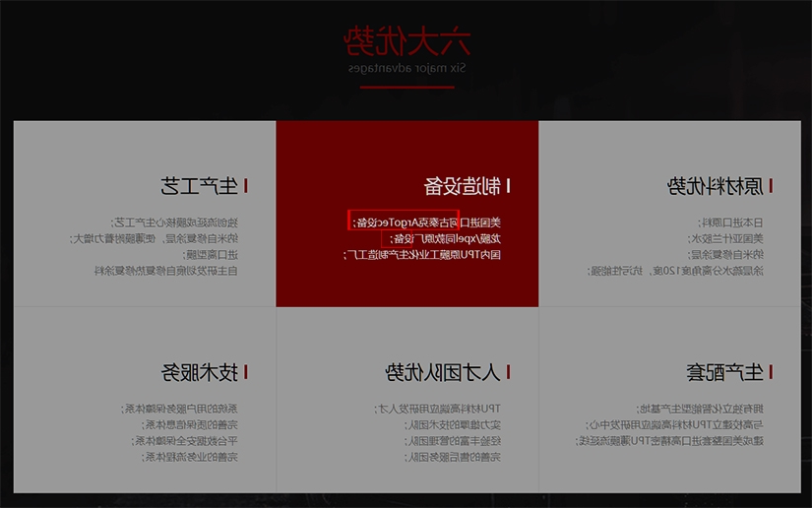Click the line '建成美国整套进口高精密TPU薄膜流延线'
This screenshot has height=508, width=812.
point(669,441)
